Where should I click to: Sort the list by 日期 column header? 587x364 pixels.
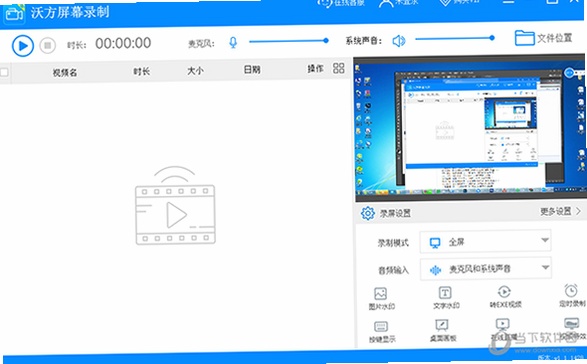coord(252,69)
